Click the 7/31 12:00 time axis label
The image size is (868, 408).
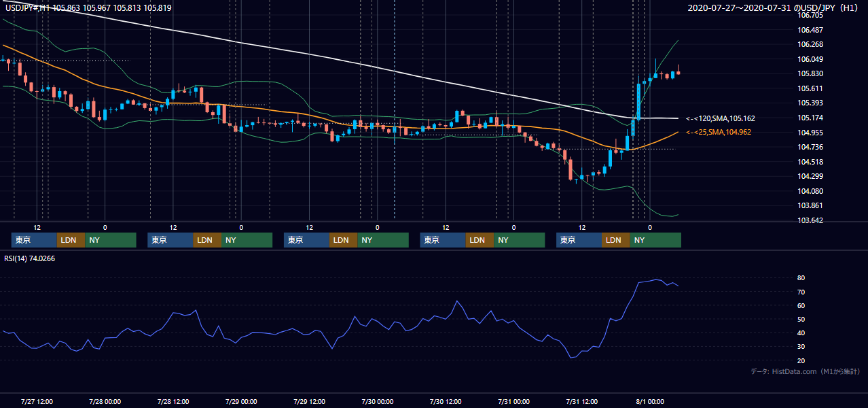point(582,401)
